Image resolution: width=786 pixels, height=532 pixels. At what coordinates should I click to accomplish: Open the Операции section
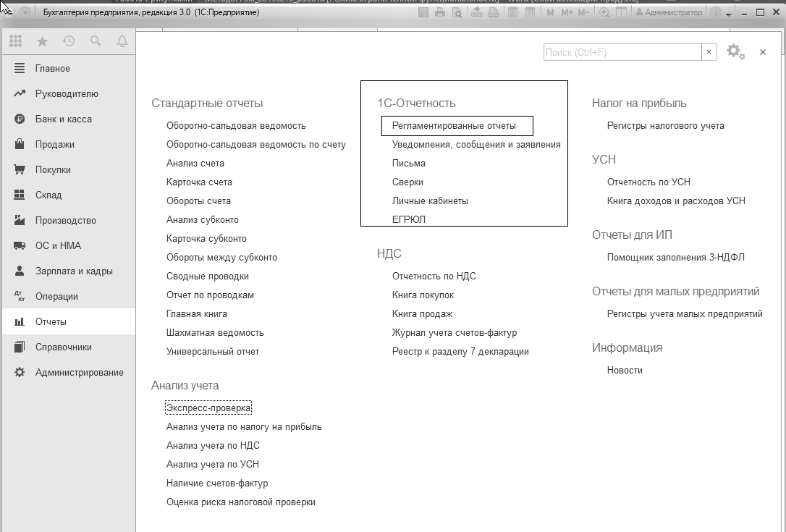click(x=68, y=296)
